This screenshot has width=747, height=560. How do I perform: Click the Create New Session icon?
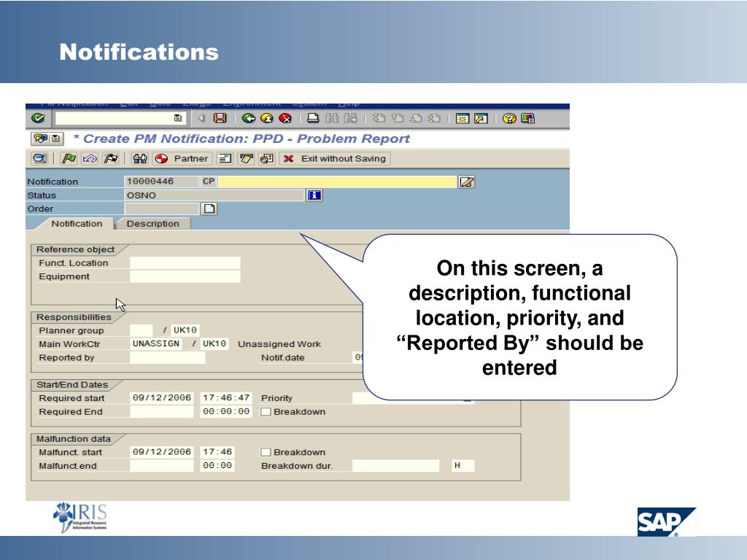click(462, 118)
